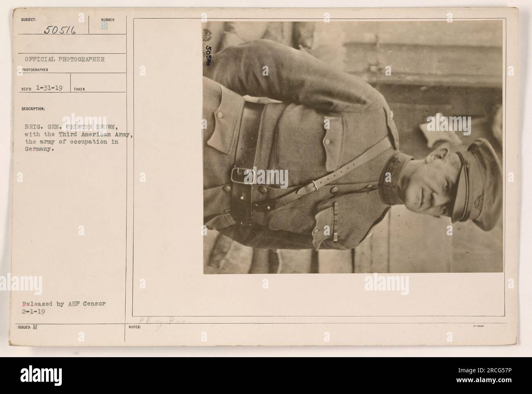Click the sepia photograph of the officer
Image resolution: width=532 pixels, height=394 pixels.
(353, 147)
